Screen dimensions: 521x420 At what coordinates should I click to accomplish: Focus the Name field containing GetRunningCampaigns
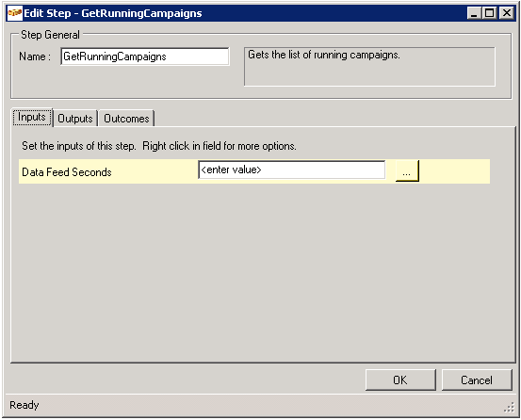(x=145, y=57)
